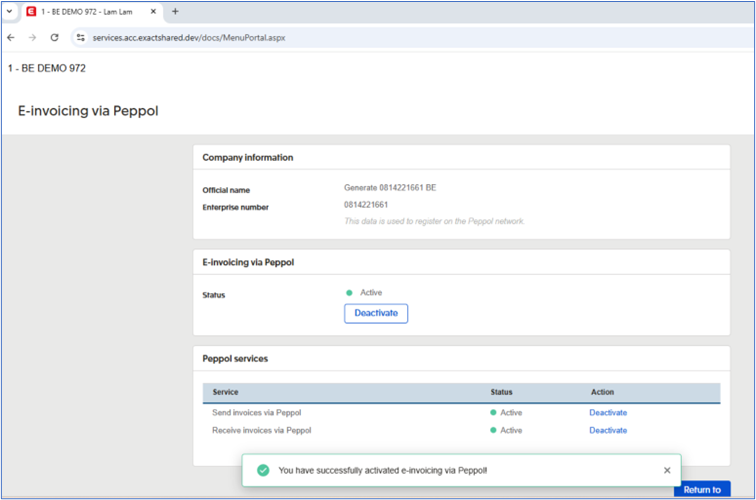Click the green status dot for Send invoices
The height and width of the screenshot is (500, 756).
494,412
